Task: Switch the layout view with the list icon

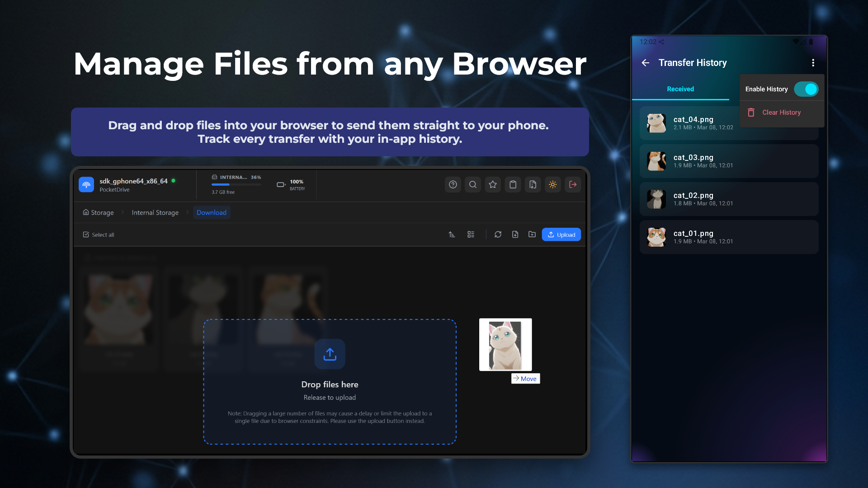Action: pyautogui.click(x=471, y=235)
